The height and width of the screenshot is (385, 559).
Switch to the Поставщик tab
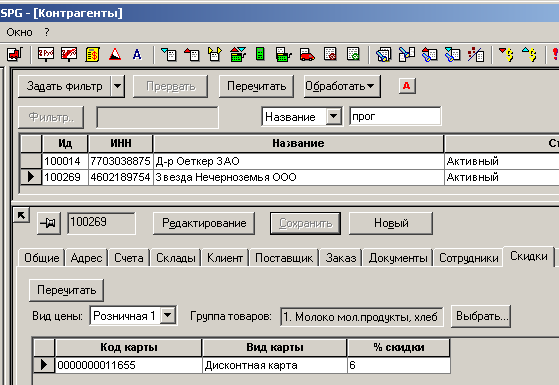[x=284, y=258]
